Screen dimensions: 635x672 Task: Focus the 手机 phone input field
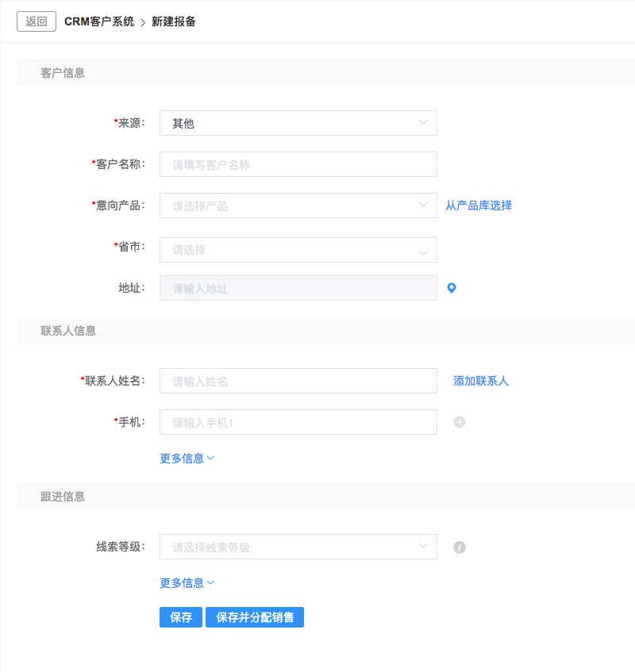coord(298,422)
